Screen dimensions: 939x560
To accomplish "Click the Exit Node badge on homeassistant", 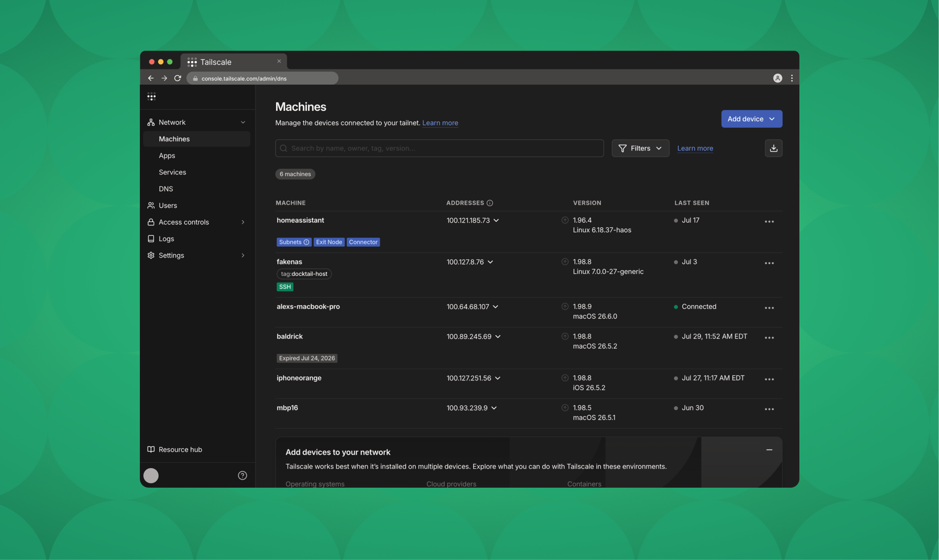I will pyautogui.click(x=329, y=242).
